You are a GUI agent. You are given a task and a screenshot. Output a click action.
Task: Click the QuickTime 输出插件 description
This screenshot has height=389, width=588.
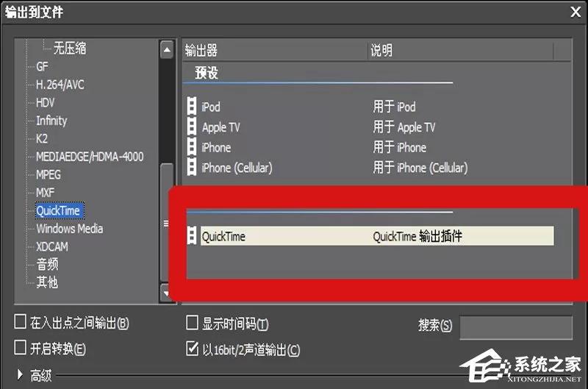pos(417,236)
